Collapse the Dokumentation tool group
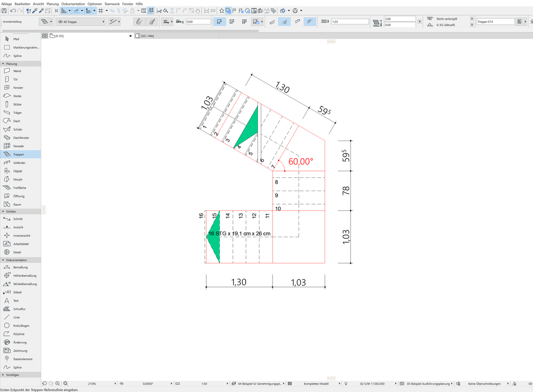 tap(3, 260)
